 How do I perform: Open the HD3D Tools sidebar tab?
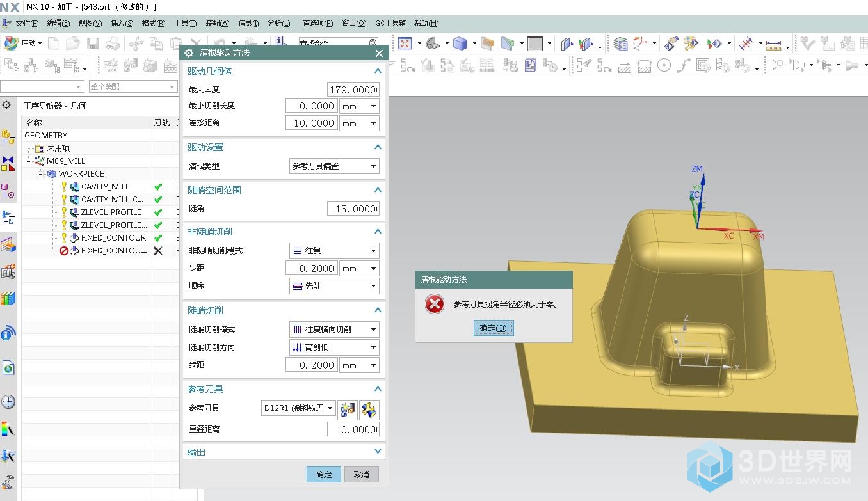pyautogui.click(x=8, y=333)
